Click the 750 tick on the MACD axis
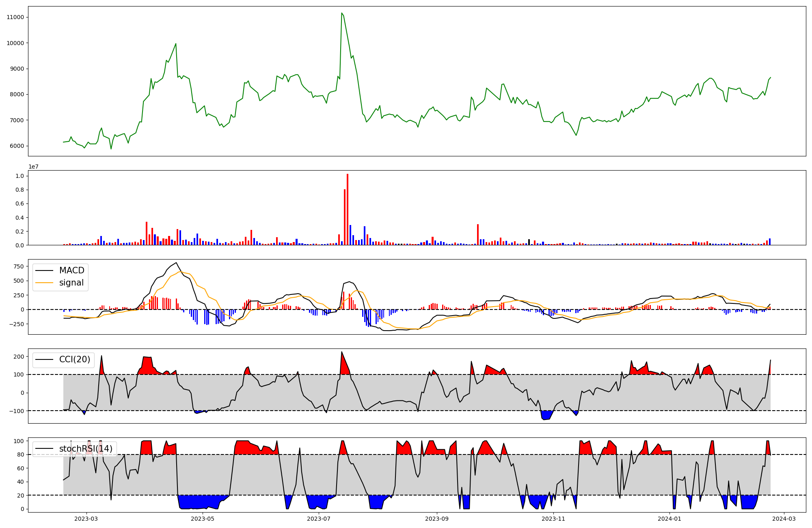This screenshot has height=528, width=812. point(18,266)
